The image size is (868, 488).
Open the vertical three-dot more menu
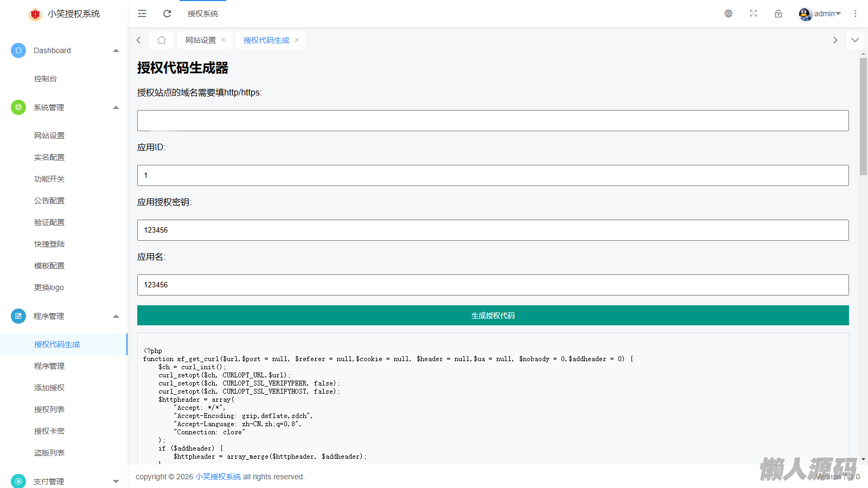coord(856,14)
